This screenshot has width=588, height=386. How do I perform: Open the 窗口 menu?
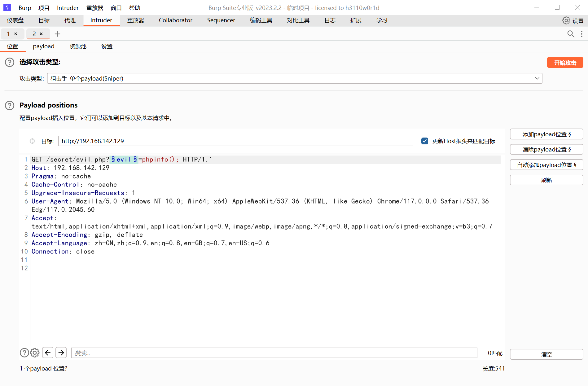click(x=116, y=8)
